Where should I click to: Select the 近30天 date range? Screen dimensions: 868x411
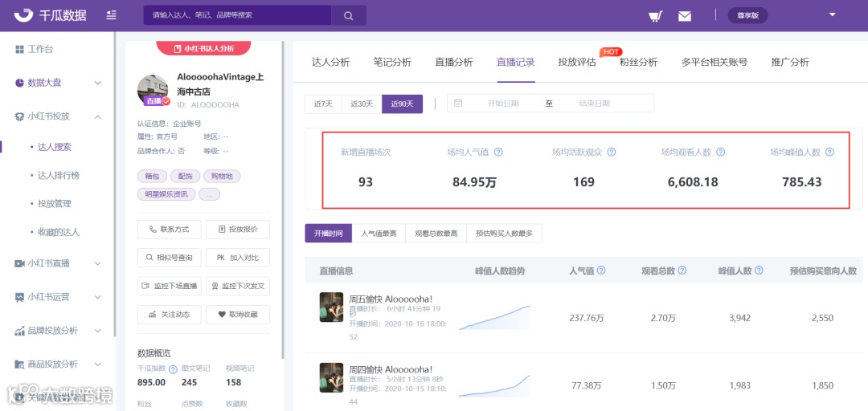pos(362,104)
